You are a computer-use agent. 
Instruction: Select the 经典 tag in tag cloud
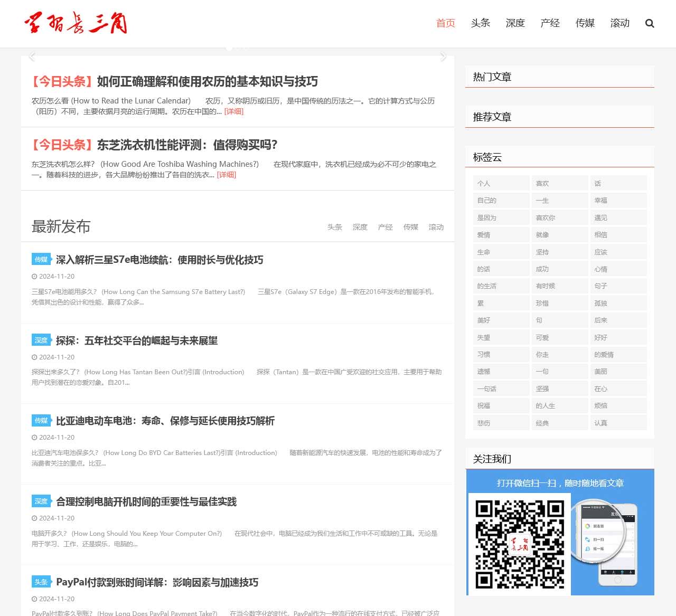pyautogui.click(x=560, y=423)
